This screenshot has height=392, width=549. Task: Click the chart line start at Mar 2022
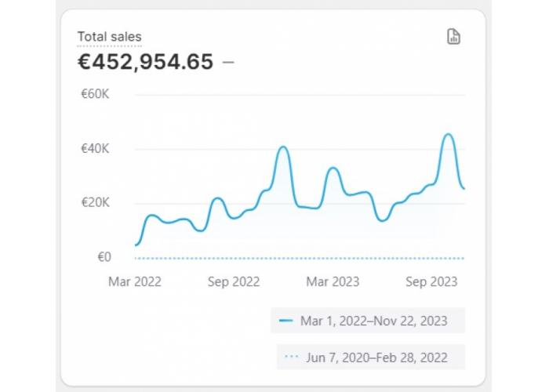coord(136,245)
